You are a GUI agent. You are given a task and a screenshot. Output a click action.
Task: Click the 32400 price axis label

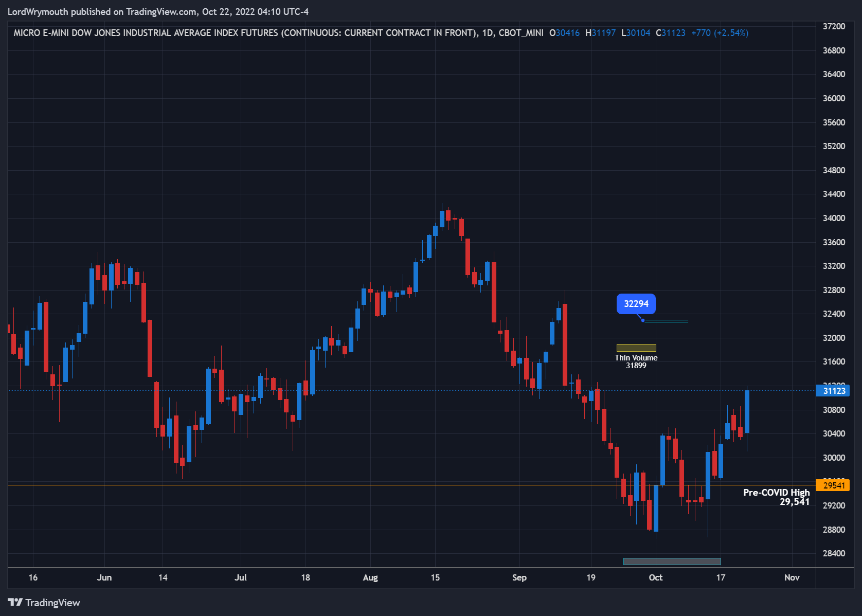(834, 314)
